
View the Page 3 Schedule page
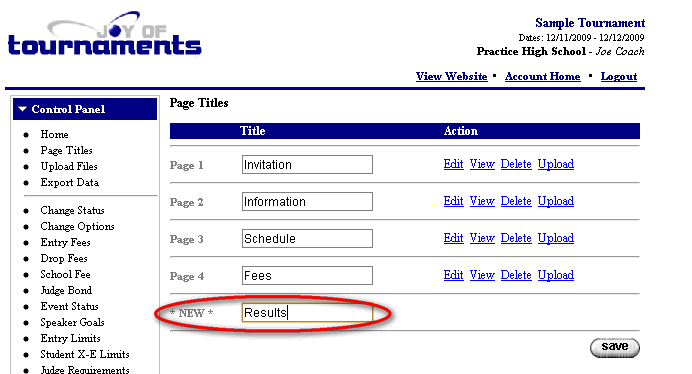(482, 238)
